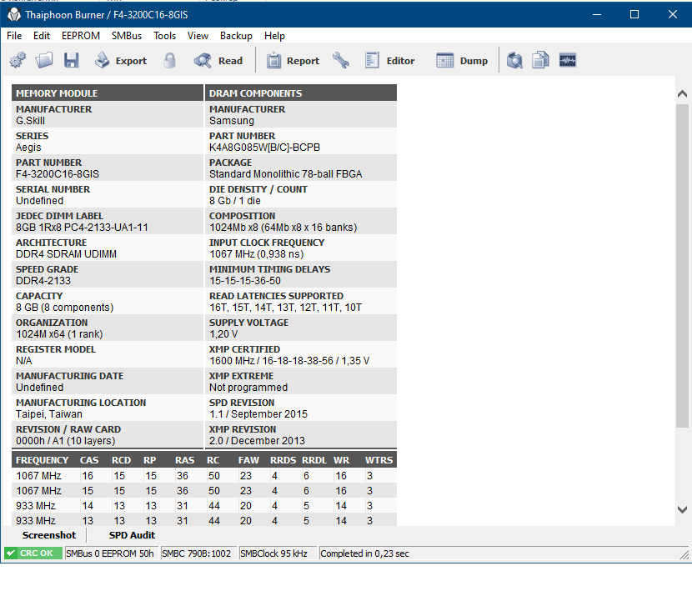
Task: Click the SMBC 790B:1002 status field
Action: coord(197,553)
